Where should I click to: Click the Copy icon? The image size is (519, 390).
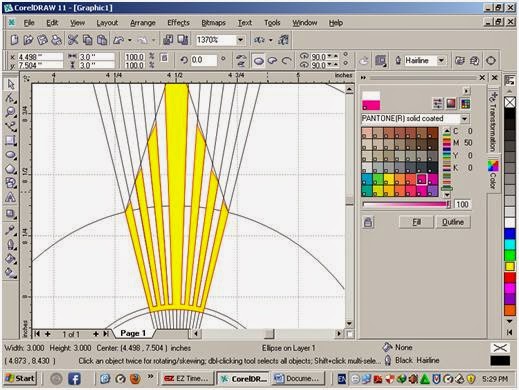pyautogui.click(x=87, y=40)
